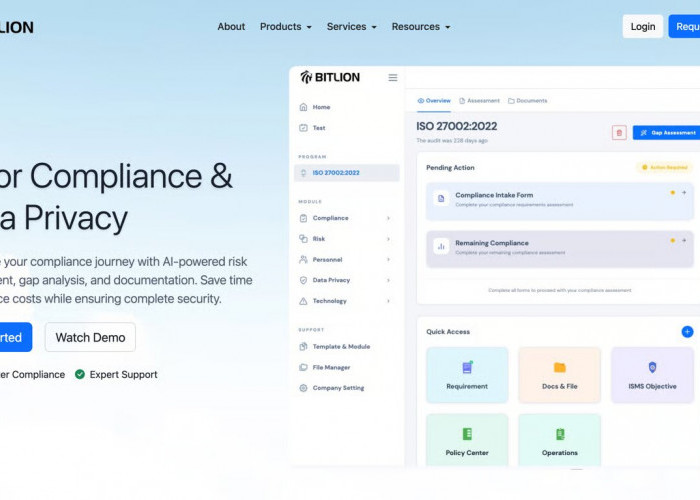
Task: Click the Login button
Action: coord(642,27)
